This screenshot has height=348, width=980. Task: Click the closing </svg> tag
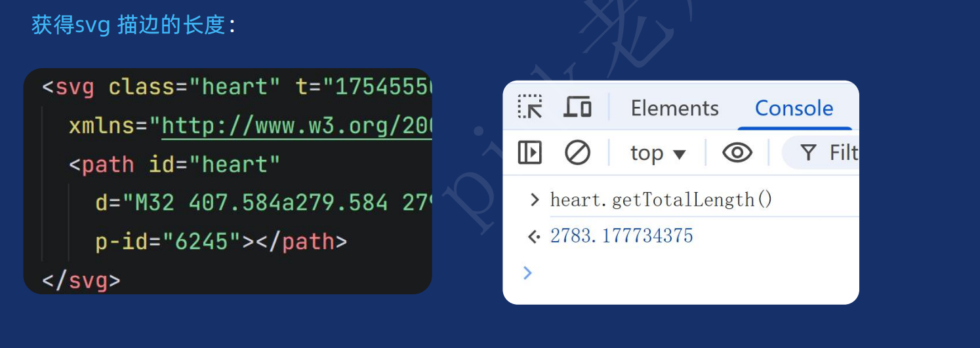click(81, 280)
